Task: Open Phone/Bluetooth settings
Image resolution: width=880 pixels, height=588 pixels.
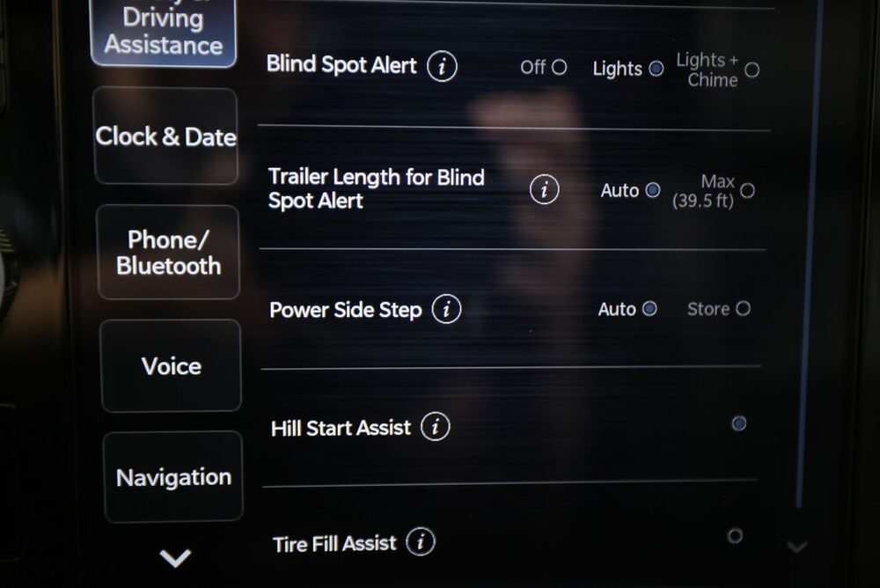Action: pyautogui.click(x=168, y=252)
